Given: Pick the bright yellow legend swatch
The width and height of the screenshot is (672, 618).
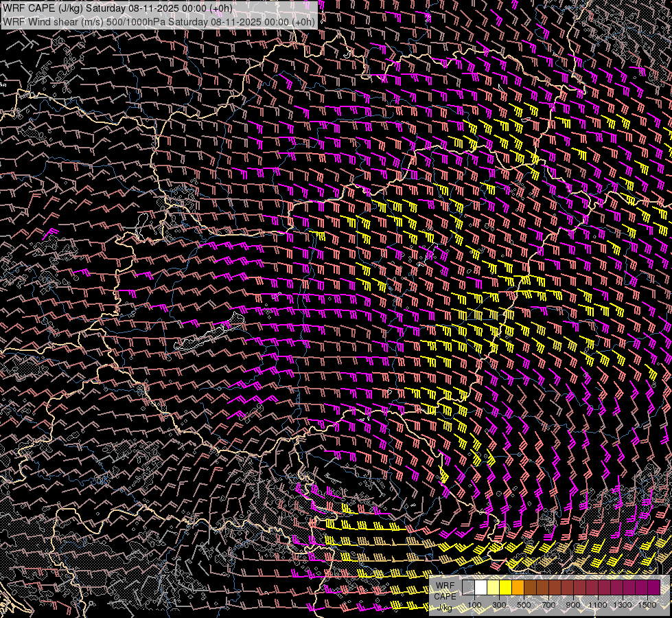Looking at the screenshot, I should tap(505, 588).
